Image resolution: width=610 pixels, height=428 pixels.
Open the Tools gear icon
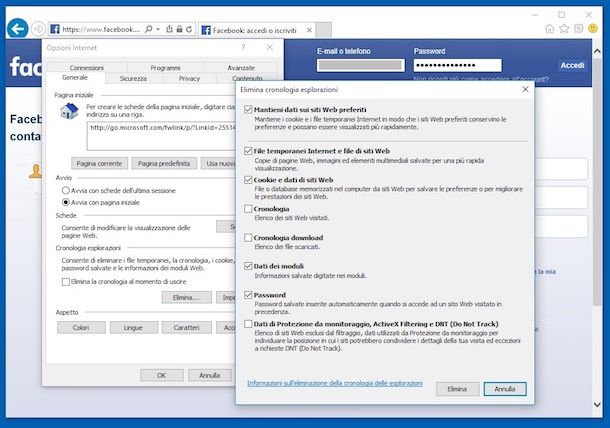tap(578, 28)
